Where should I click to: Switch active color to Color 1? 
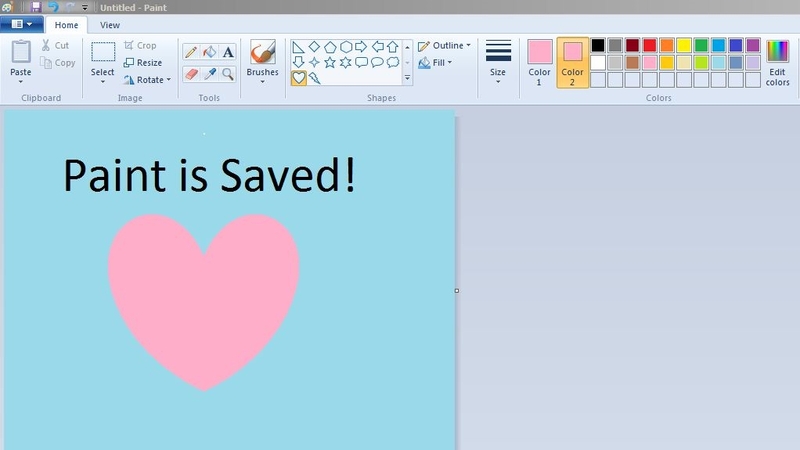[540, 60]
